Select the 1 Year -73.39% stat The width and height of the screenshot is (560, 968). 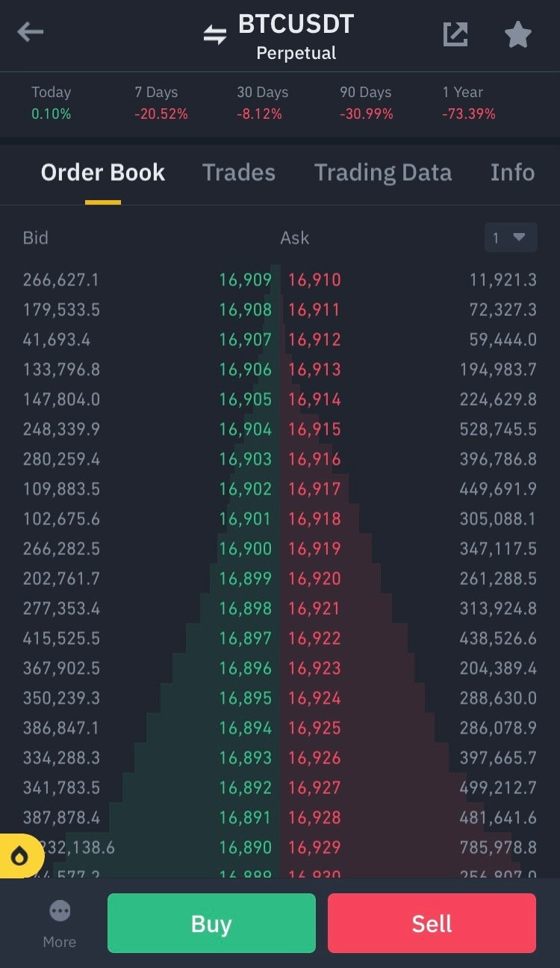click(468, 103)
